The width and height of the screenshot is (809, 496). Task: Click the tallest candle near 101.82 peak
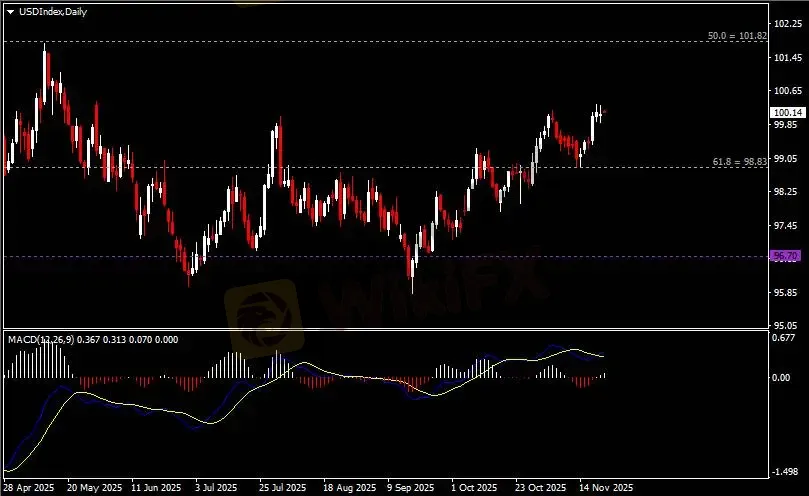point(45,70)
